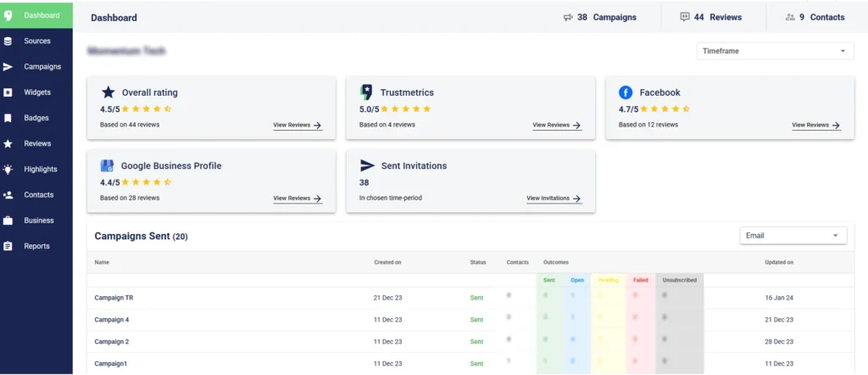The height and width of the screenshot is (375, 868).
Task: Click the Sources database icon
Action: tap(8, 41)
